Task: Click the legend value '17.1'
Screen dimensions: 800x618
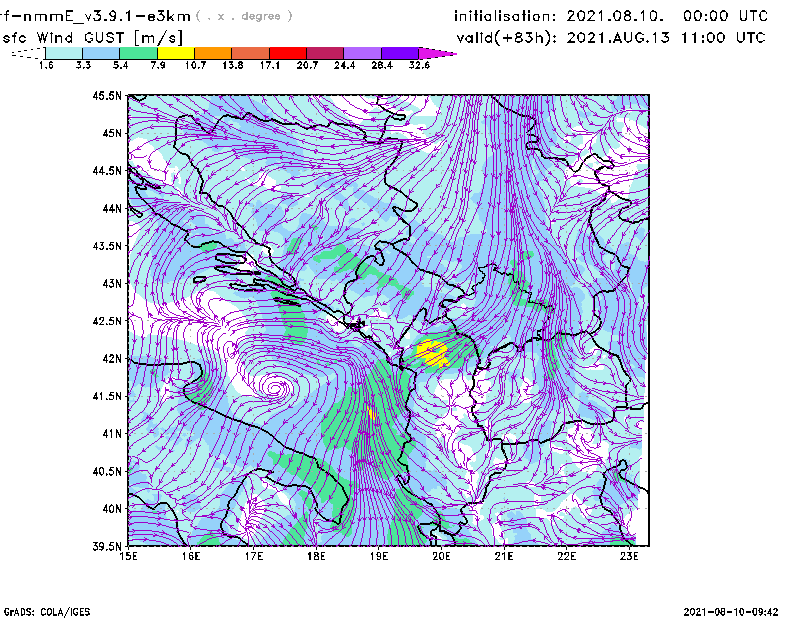Action: coord(269,65)
